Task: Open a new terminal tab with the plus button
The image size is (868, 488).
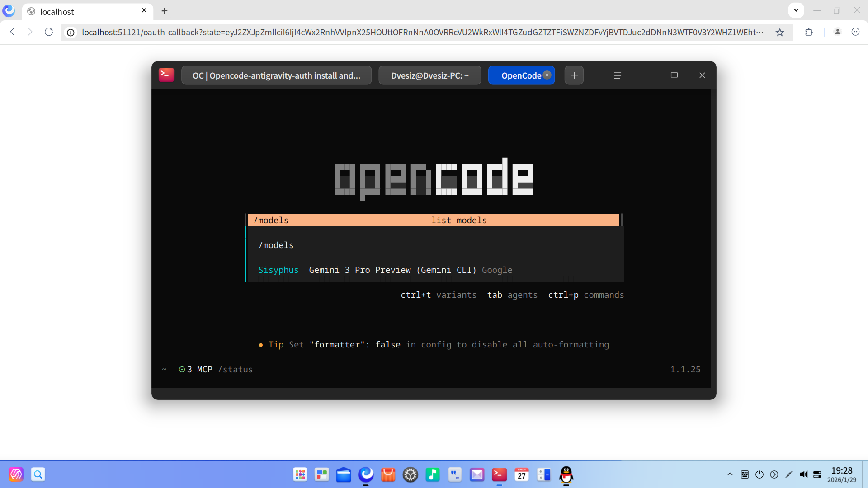Action: pyautogui.click(x=573, y=75)
